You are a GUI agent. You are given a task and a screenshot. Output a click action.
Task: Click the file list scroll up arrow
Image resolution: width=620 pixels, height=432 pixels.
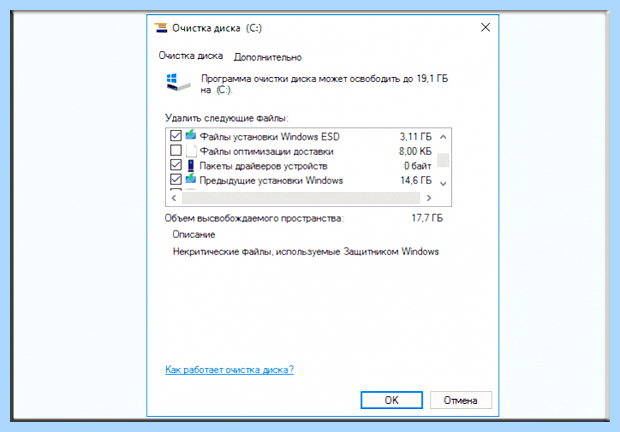pos(443,137)
